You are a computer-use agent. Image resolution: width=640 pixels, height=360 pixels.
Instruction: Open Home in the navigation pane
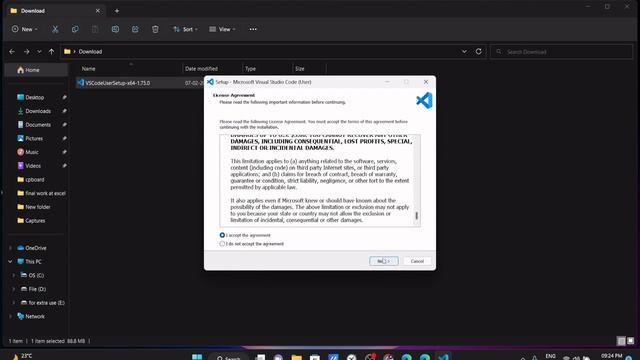[x=32, y=70]
